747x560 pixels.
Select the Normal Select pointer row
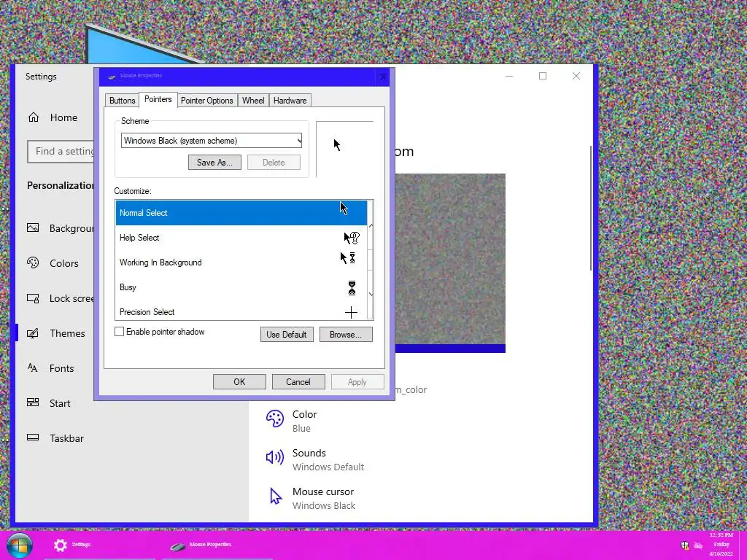[241, 212]
